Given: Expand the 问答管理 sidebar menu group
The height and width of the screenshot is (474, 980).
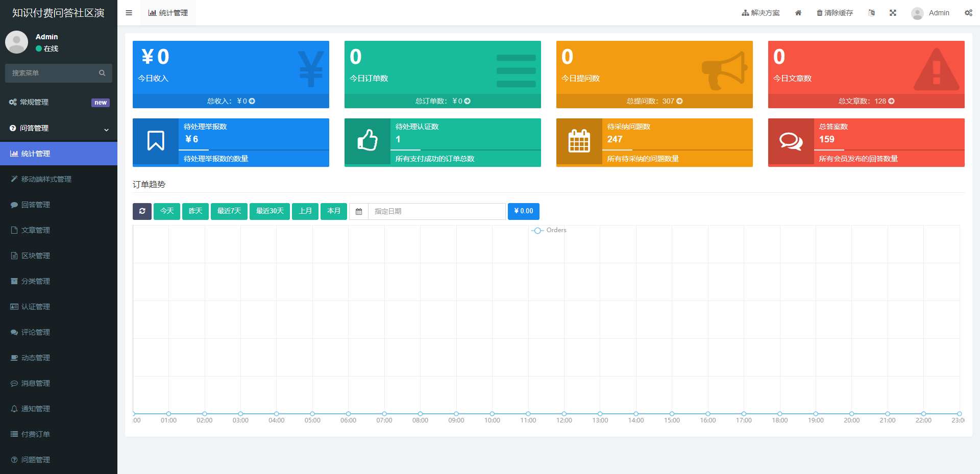Looking at the screenshot, I should [59, 128].
